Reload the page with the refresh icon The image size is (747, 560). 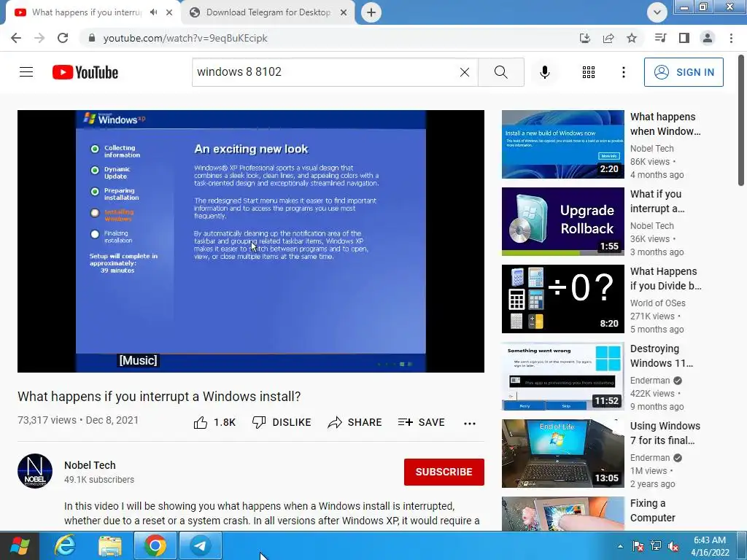tap(63, 38)
